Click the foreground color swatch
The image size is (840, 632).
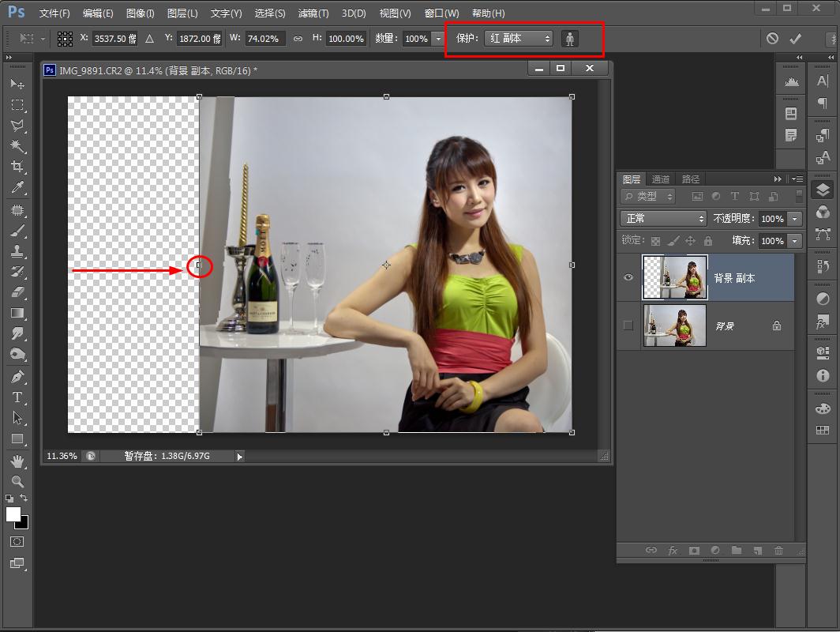click(x=13, y=514)
